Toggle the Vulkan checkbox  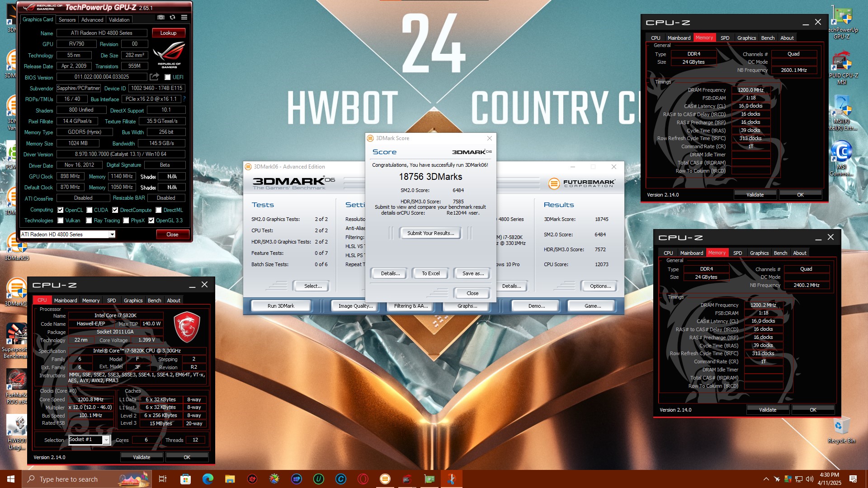pos(61,221)
